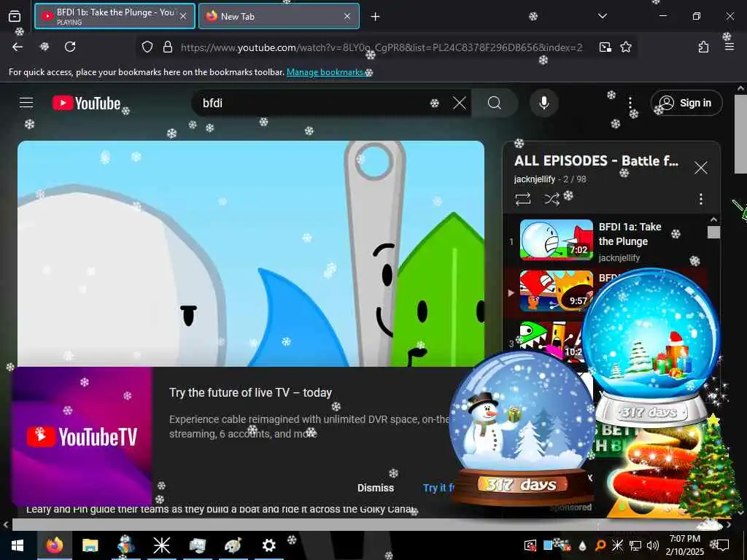Image resolution: width=747 pixels, height=560 pixels.
Task: Click the Sign in button
Action: [686, 103]
